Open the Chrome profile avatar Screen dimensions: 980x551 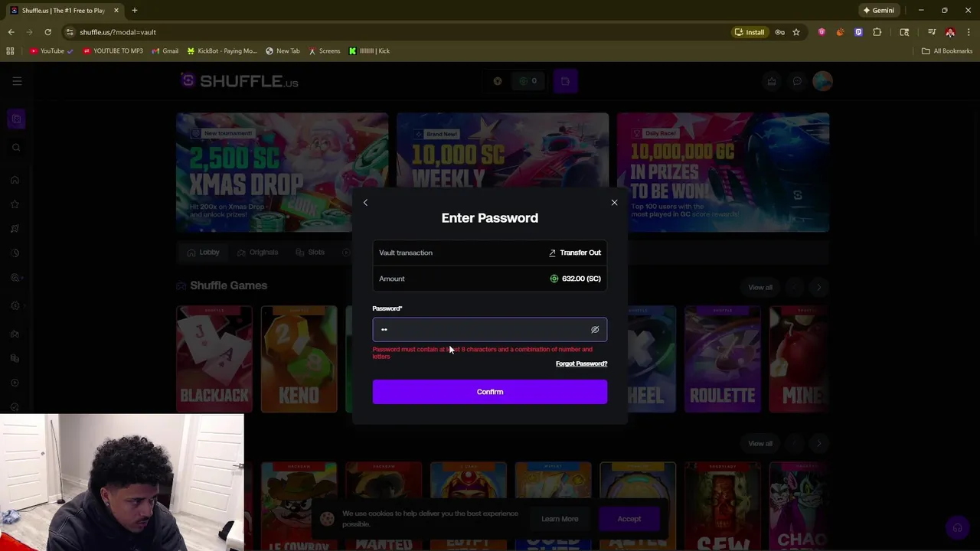click(x=950, y=32)
